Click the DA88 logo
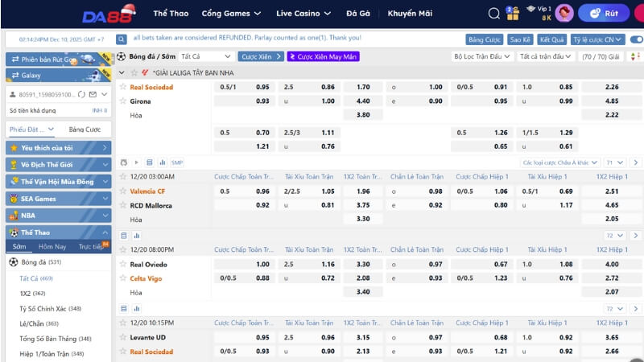 (x=109, y=14)
